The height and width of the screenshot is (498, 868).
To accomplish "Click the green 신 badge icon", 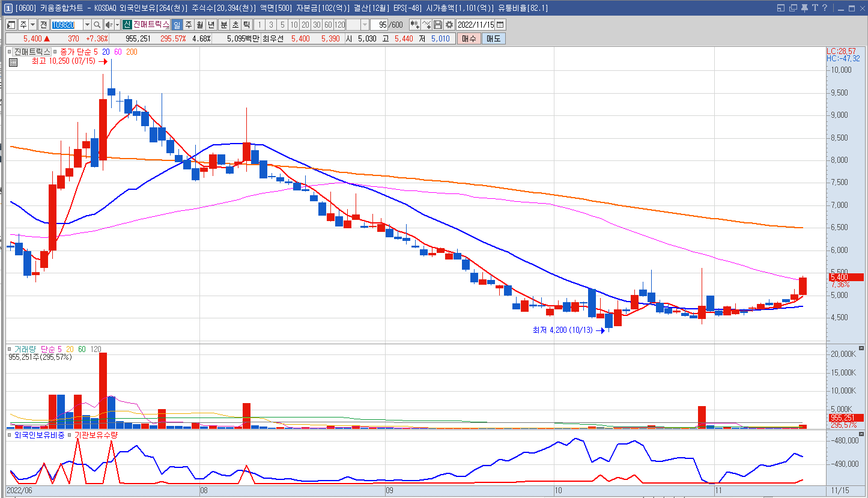I will coord(127,25).
